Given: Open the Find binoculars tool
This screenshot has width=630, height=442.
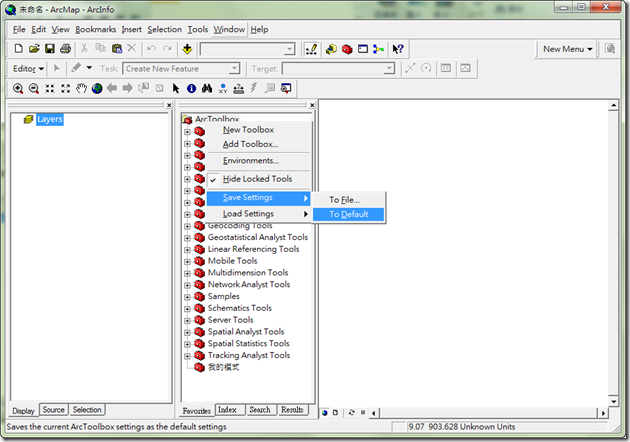Looking at the screenshot, I should (x=207, y=88).
